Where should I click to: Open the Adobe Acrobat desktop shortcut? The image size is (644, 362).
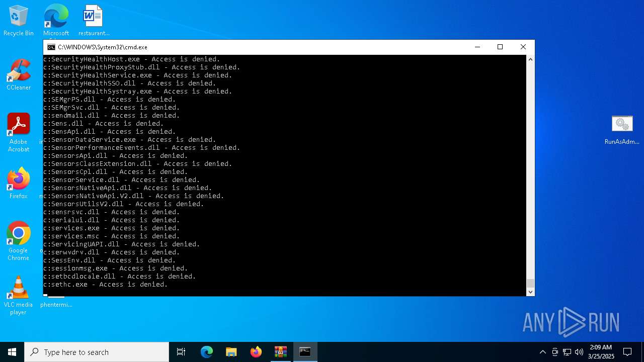19,133
